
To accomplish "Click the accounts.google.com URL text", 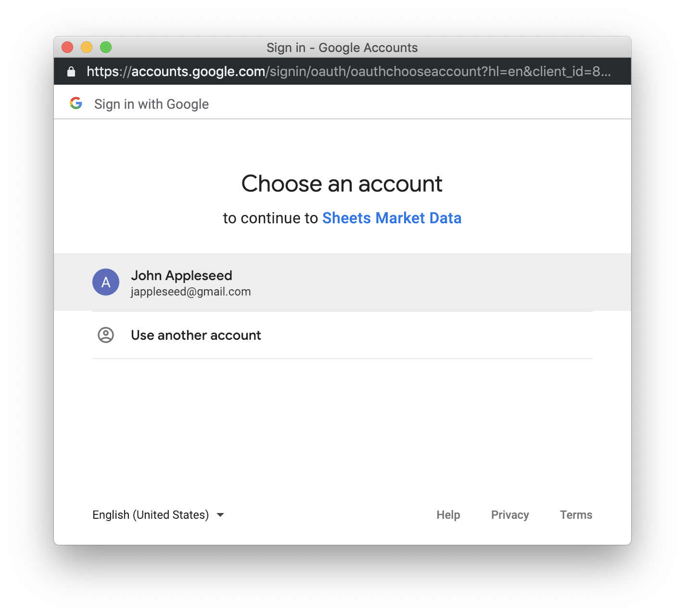I will [x=198, y=72].
